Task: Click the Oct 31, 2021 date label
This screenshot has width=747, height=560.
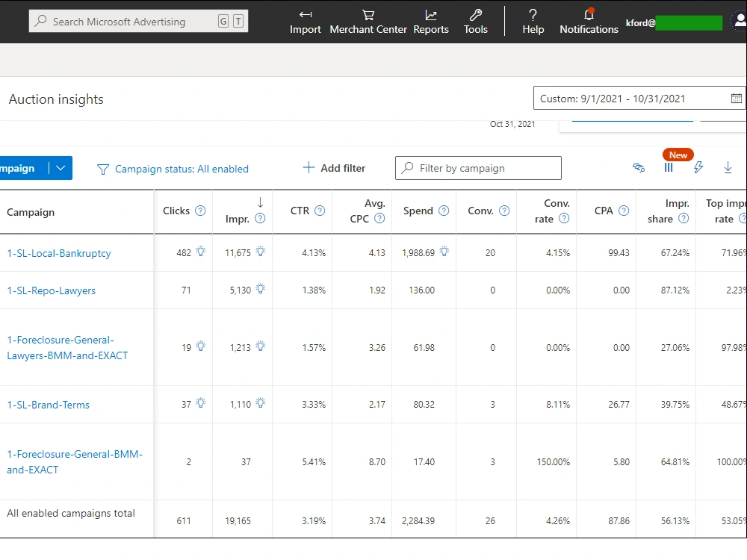Action: point(512,124)
